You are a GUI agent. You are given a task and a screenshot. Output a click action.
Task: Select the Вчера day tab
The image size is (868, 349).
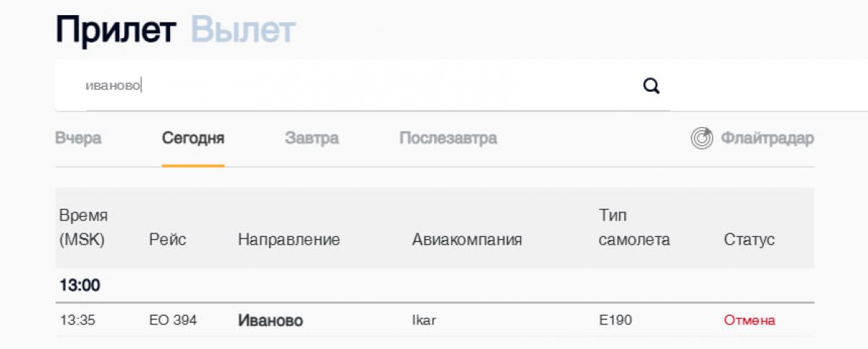click(78, 138)
